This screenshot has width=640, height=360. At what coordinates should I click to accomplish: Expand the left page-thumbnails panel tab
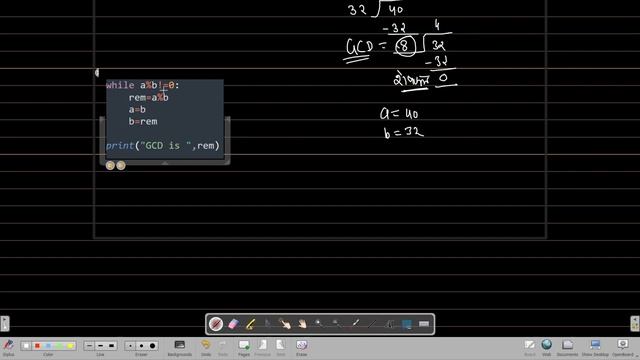click(4, 323)
